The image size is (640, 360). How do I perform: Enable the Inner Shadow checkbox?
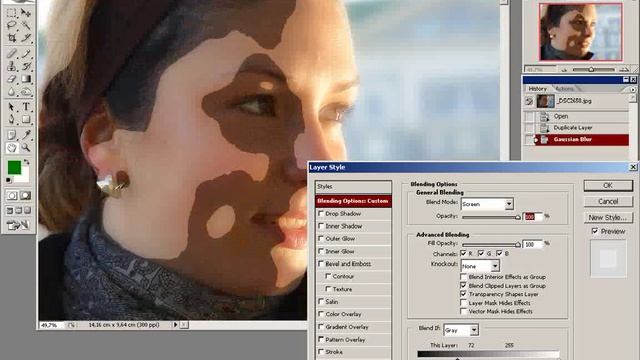pyautogui.click(x=321, y=226)
